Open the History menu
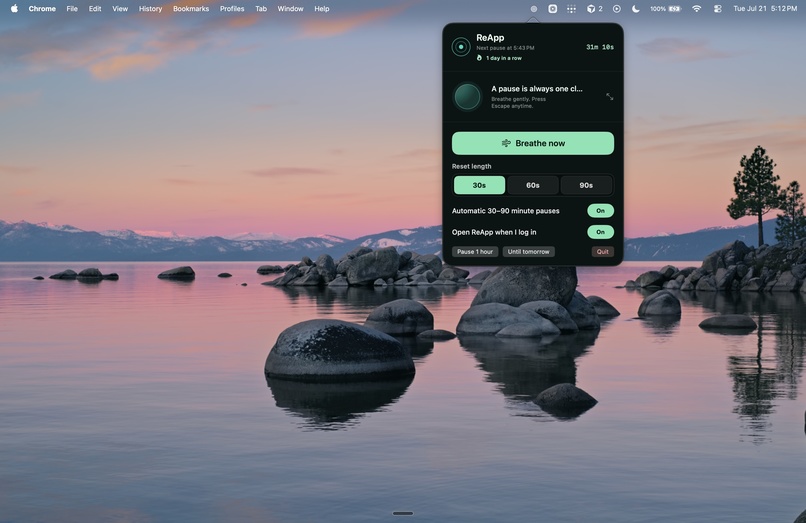The height and width of the screenshot is (523, 806). 150,9
